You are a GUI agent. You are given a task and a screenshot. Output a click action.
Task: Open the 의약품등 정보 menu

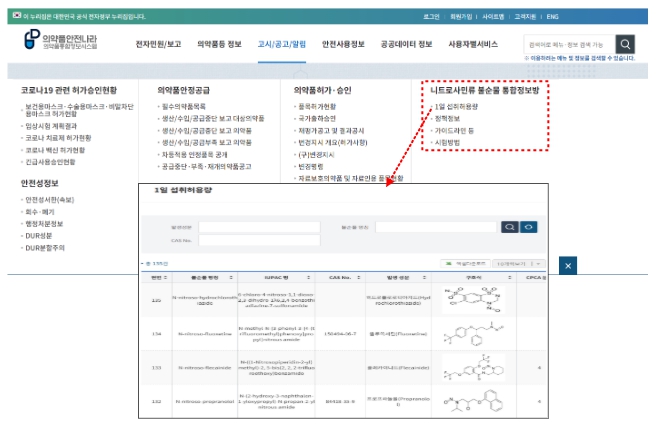214,45
